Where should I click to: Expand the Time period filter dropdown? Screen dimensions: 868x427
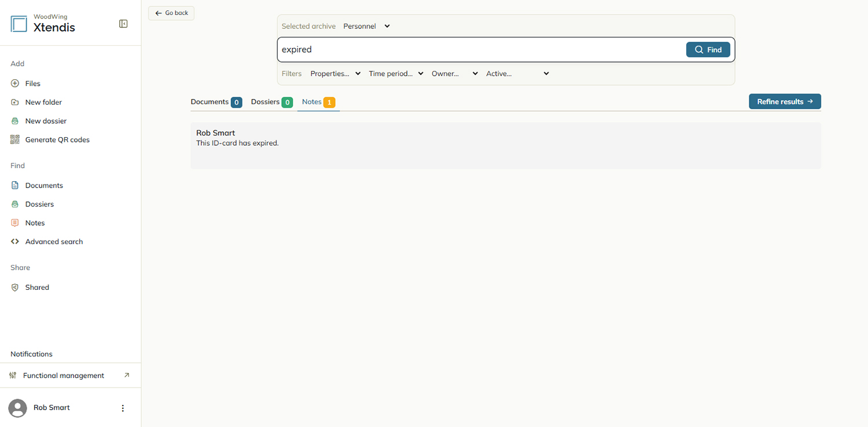[396, 73]
